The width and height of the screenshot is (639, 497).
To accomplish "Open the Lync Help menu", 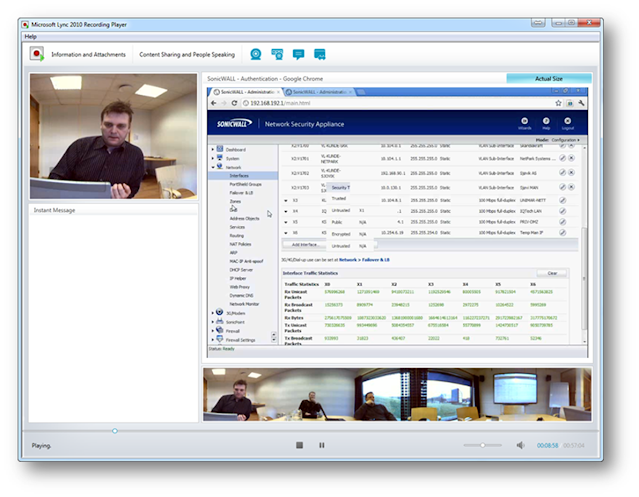I will click(30, 37).
